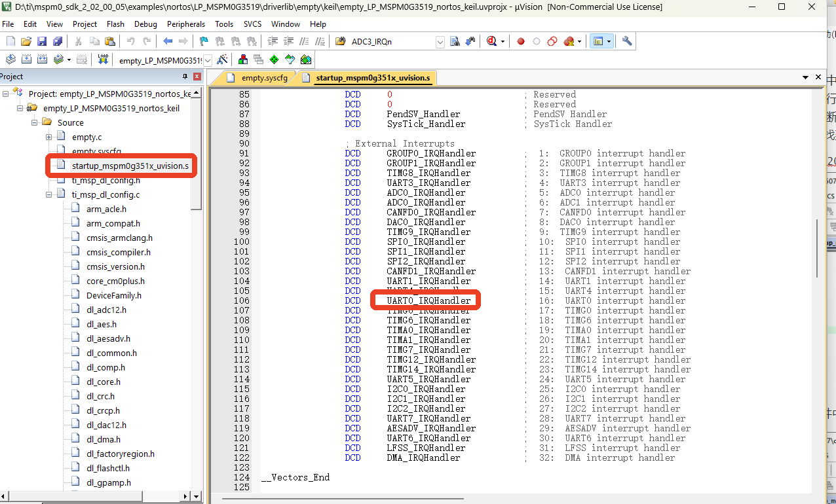Viewport: 836px width, 504px height.
Task: Select dl_flashctl.h in the project tree
Action: [x=108, y=468]
